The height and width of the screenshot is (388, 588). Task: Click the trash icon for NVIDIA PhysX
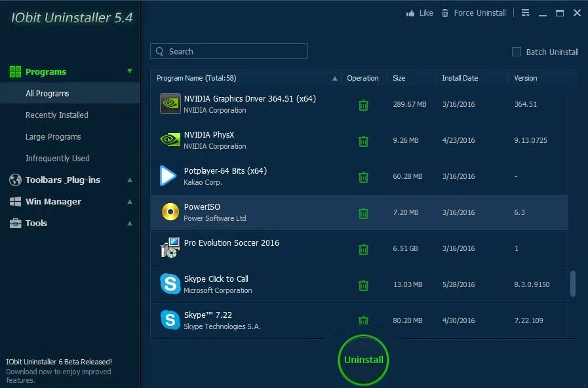(x=363, y=142)
